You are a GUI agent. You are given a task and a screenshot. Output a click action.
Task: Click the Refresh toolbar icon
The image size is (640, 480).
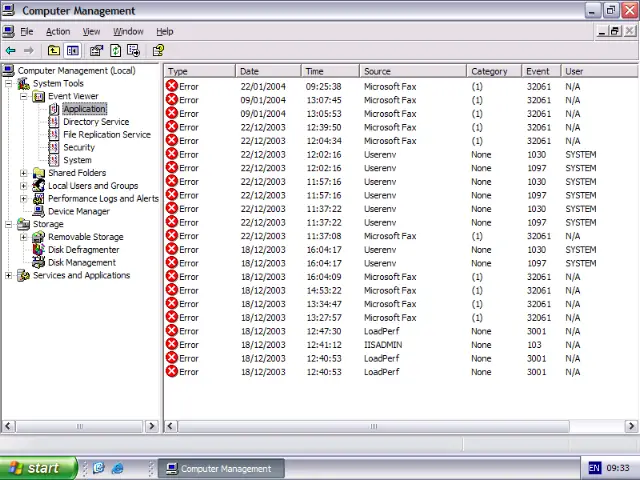point(116,51)
